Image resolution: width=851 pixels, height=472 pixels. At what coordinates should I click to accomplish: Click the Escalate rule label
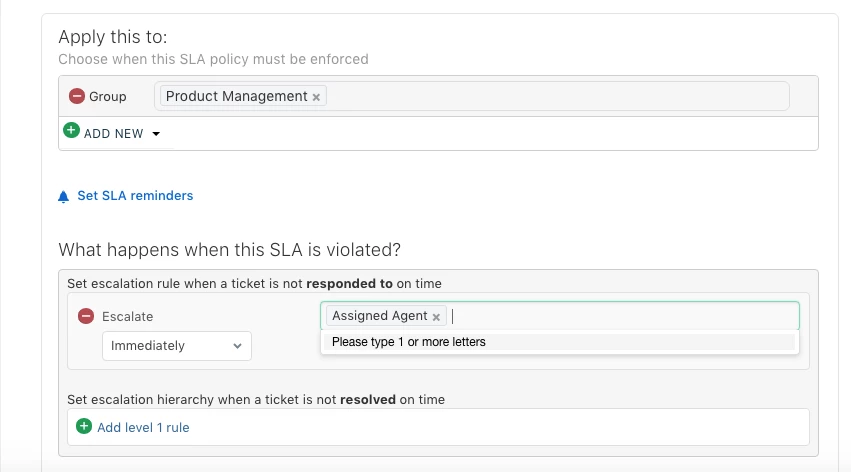(129, 316)
